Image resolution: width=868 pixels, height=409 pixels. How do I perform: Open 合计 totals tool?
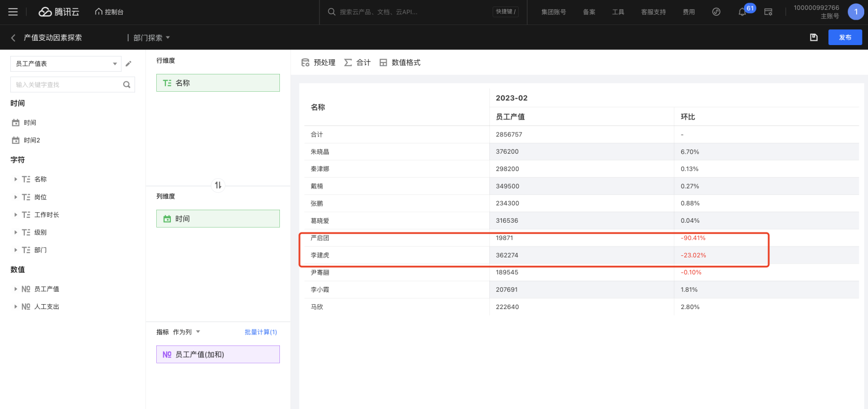[x=358, y=62]
